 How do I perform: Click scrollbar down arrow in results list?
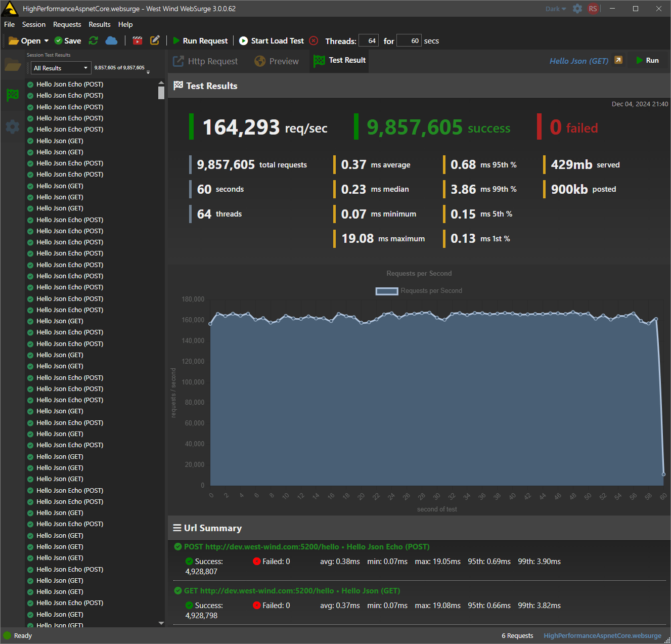tap(161, 623)
